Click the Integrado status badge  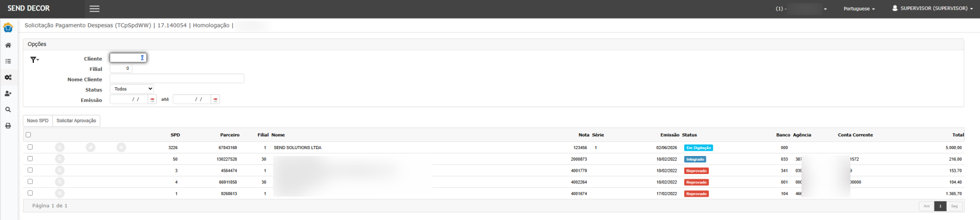[695, 159]
